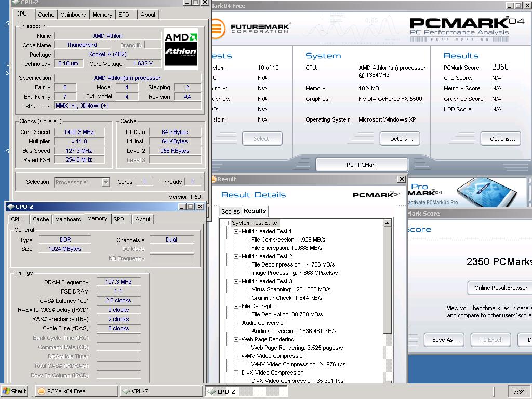Viewport: 532px width, 399px height.
Task: Switch to Scores tab in Result Details
Action: [x=230, y=211]
